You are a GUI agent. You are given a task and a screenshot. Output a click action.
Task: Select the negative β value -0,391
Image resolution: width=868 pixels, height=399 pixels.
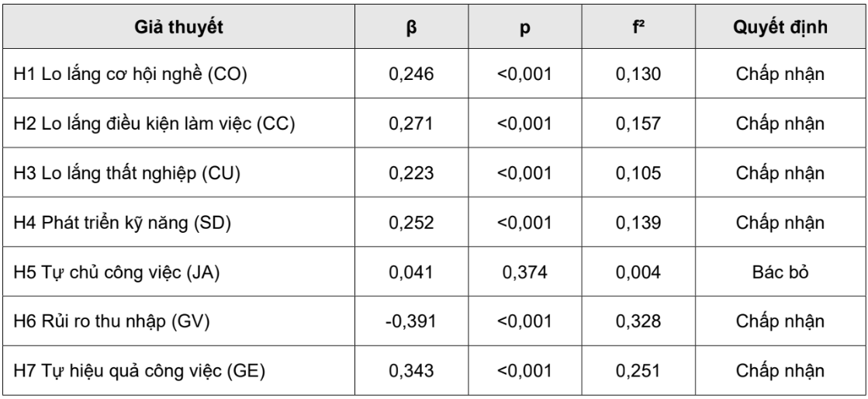click(x=411, y=321)
